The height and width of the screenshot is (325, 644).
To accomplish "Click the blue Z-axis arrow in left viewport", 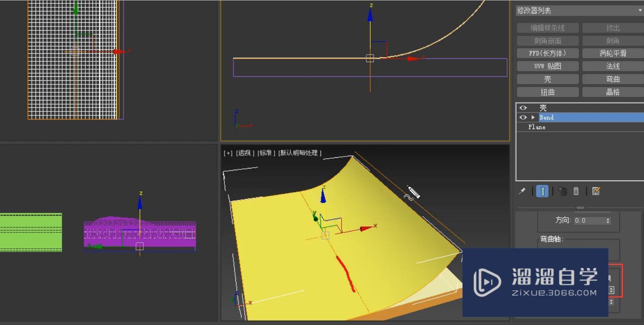I will point(140,203).
